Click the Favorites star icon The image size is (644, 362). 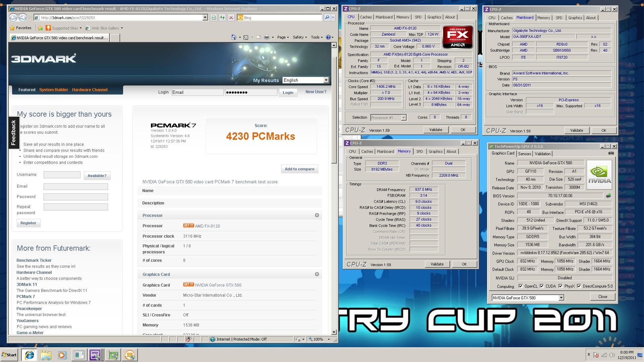click(x=12, y=28)
